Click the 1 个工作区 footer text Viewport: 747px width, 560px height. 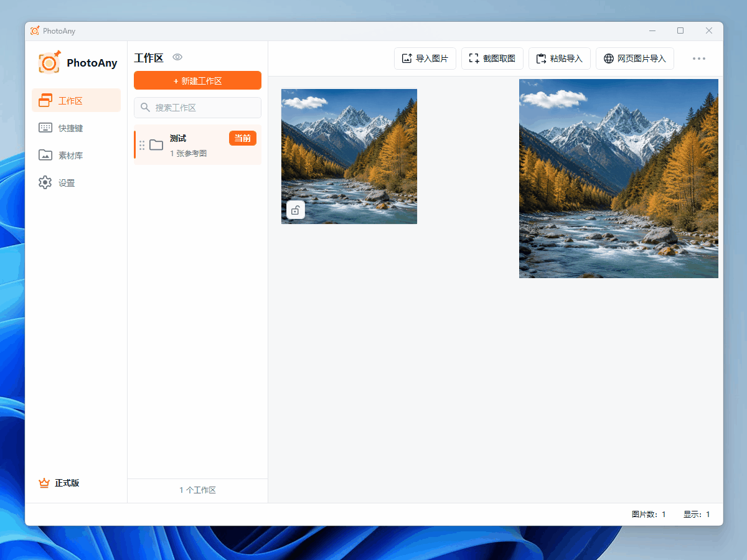pyautogui.click(x=197, y=490)
